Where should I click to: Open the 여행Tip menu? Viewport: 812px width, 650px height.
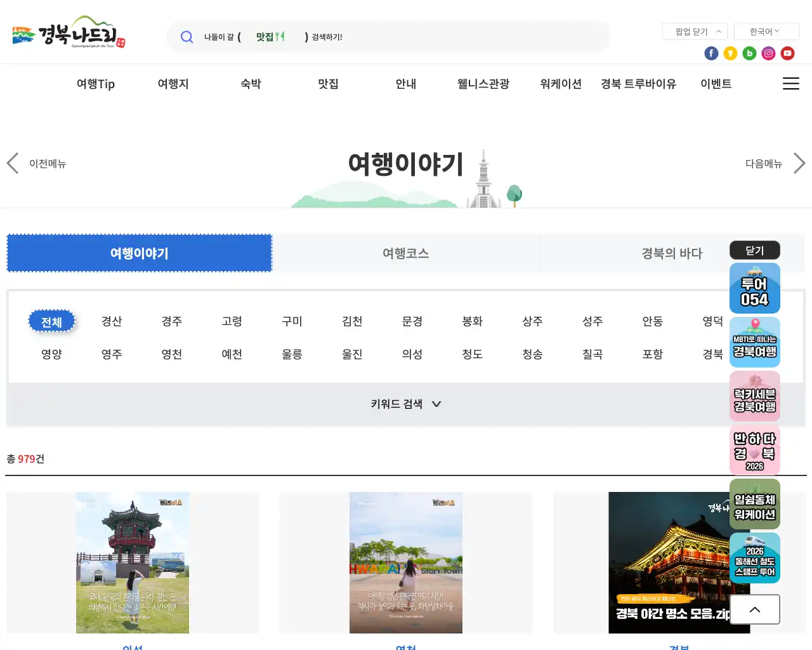96,84
